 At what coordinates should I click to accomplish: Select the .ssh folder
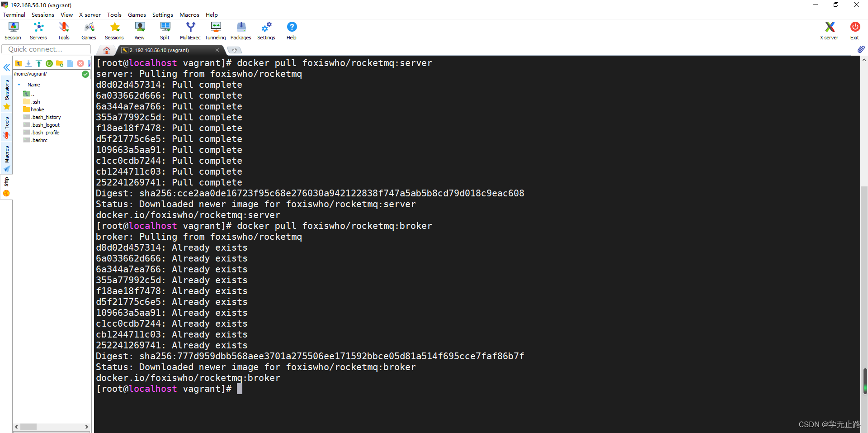click(x=32, y=101)
